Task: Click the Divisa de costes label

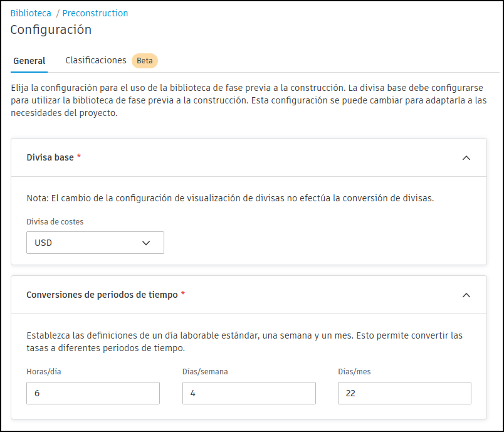Action: pos(55,222)
